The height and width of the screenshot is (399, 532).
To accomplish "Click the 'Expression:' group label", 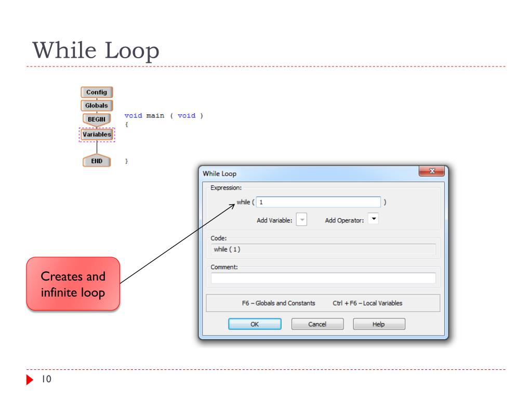I will 226,188.
